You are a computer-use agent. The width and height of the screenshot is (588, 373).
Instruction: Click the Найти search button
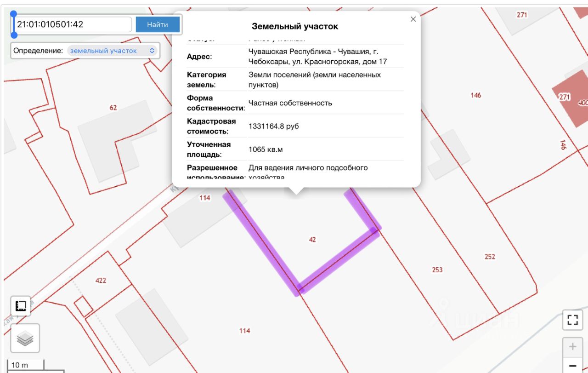point(158,24)
